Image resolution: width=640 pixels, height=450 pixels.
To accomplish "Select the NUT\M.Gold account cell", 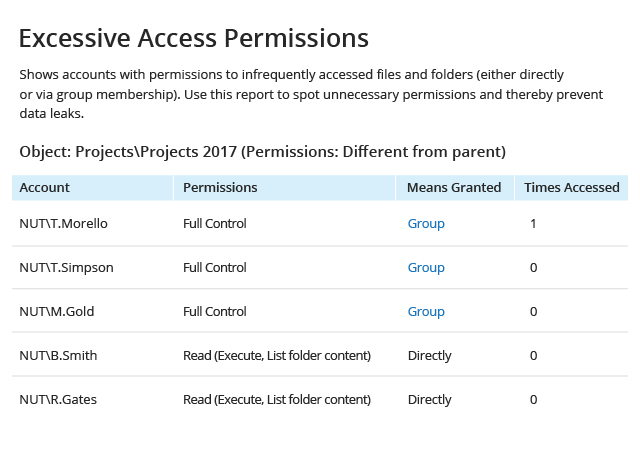I will [x=57, y=312].
